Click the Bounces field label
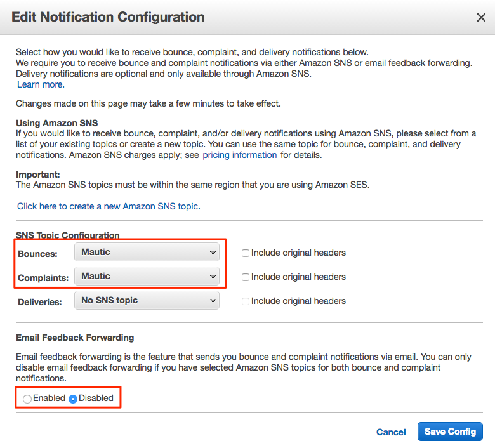The height and width of the screenshot is (448, 495). [x=37, y=254]
